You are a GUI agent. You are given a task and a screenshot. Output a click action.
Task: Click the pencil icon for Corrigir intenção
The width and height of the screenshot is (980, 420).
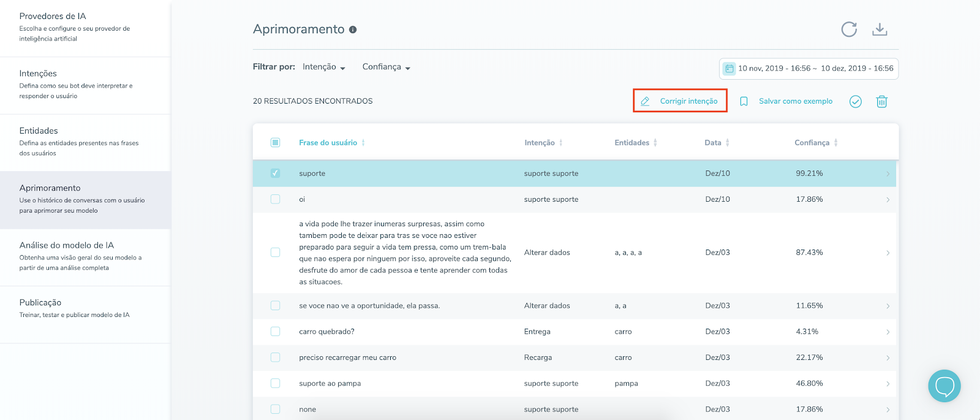pos(645,101)
